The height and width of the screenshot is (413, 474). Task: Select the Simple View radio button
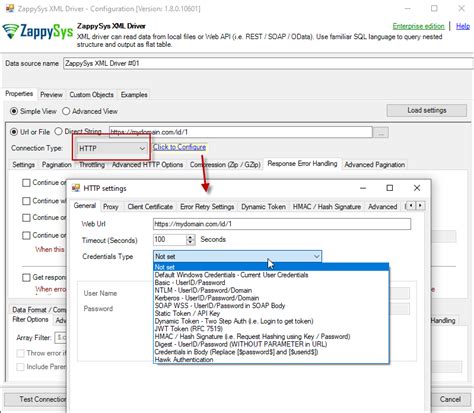[14, 111]
